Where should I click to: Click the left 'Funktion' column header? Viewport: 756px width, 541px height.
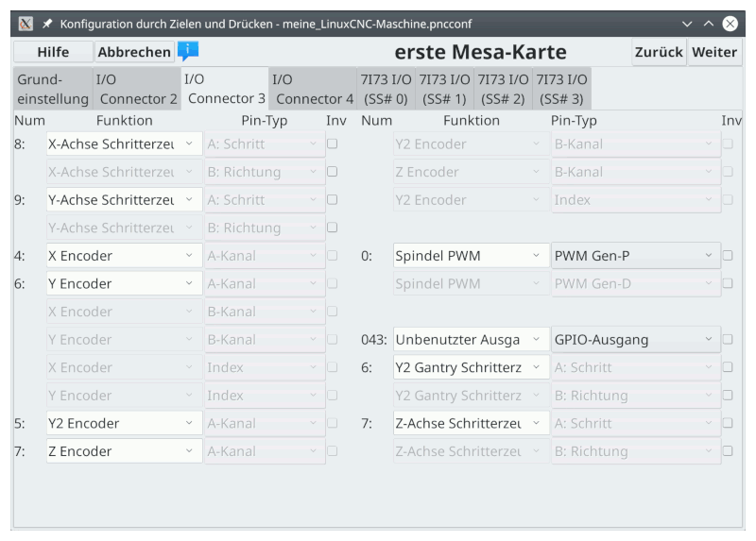coord(125,121)
